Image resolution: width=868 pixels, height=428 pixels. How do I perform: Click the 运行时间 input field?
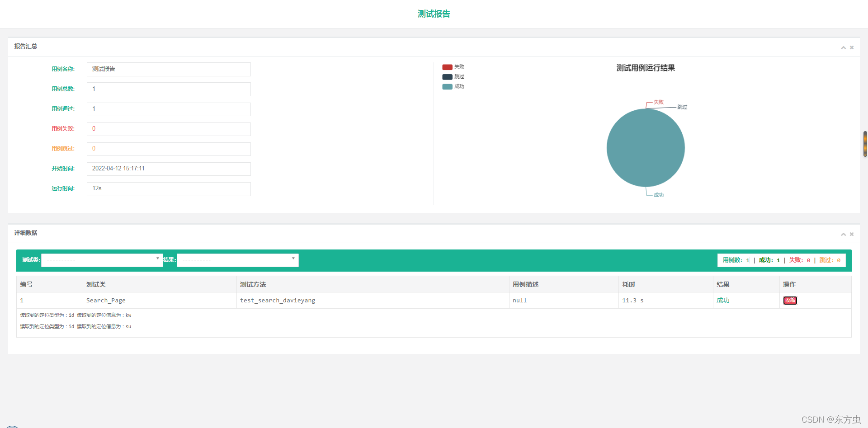(169, 189)
